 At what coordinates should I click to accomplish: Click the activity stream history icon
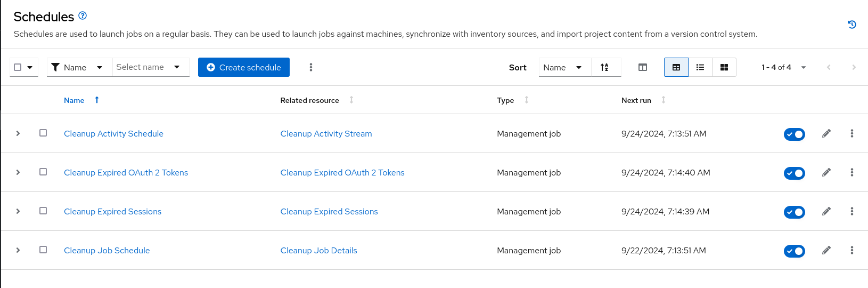click(x=851, y=25)
